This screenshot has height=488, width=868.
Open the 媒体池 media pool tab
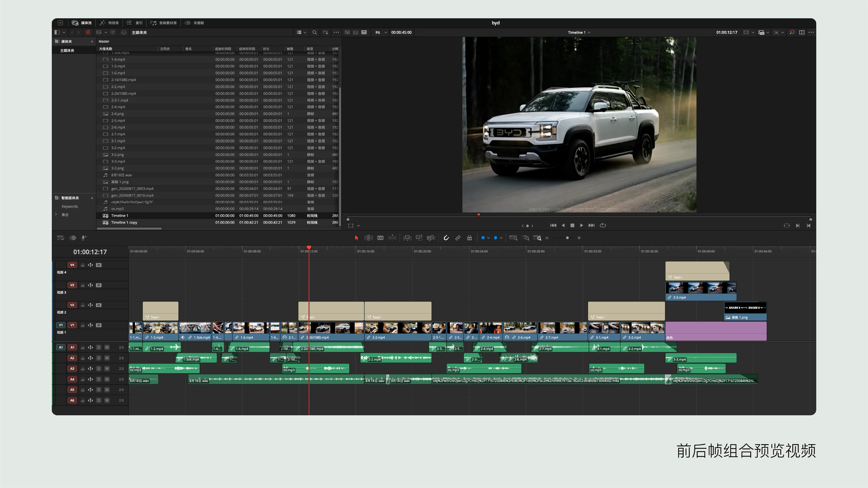(x=82, y=23)
